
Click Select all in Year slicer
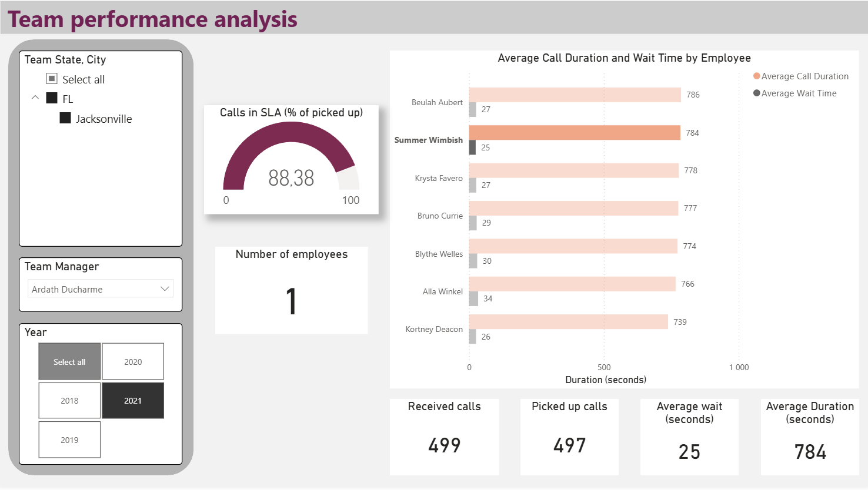69,362
